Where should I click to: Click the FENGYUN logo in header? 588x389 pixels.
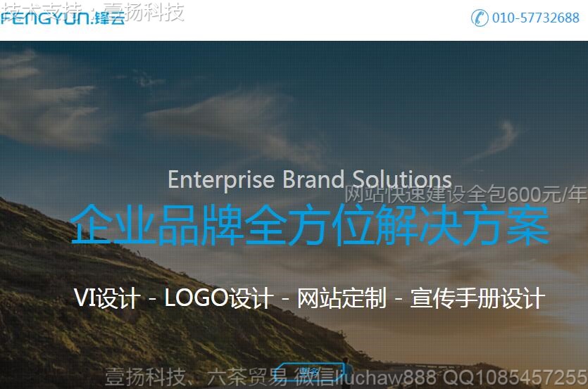coord(62,18)
